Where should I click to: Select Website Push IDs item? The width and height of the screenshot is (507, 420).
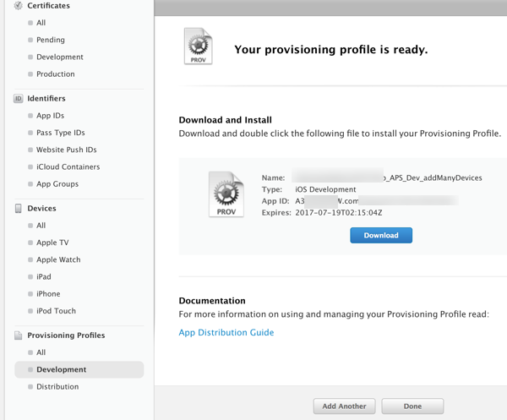tap(65, 150)
